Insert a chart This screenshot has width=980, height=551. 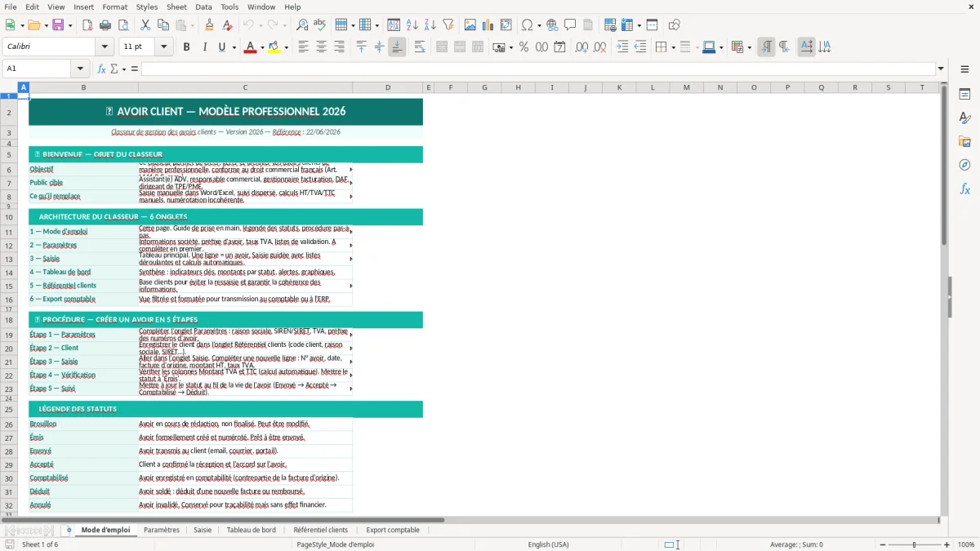click(488, 25)
